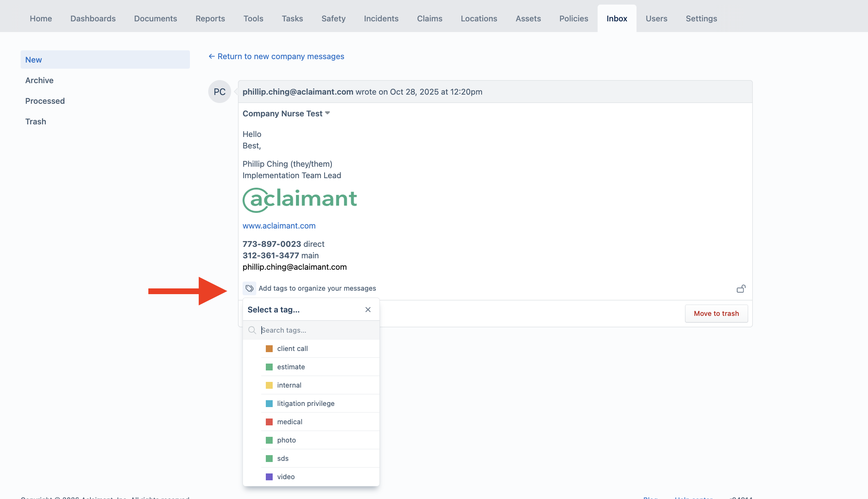Focus the Search tags input field
The height and width of the screenshot is (499, 868).
click(311, 330)
